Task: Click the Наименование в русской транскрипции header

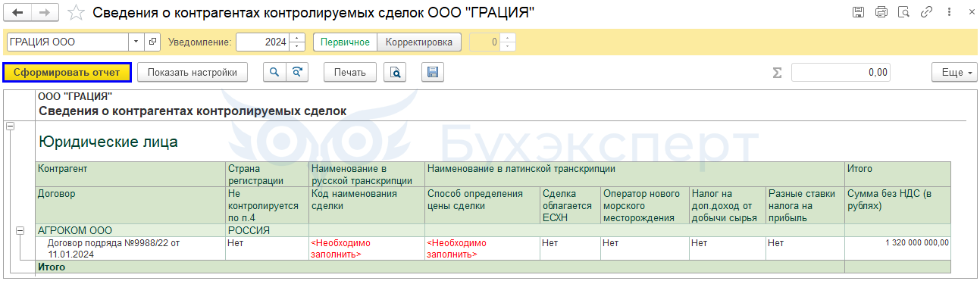Action: coord(367,173)
